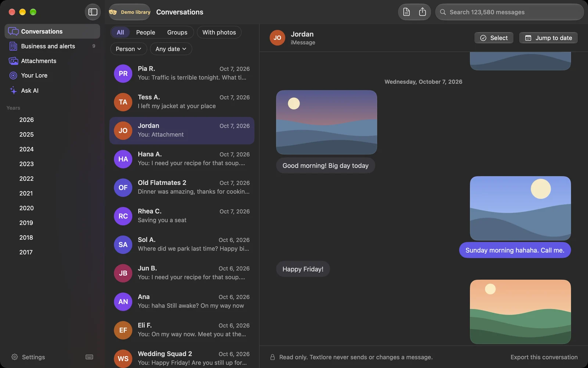Click the search magnifier icon

point(443,12)
